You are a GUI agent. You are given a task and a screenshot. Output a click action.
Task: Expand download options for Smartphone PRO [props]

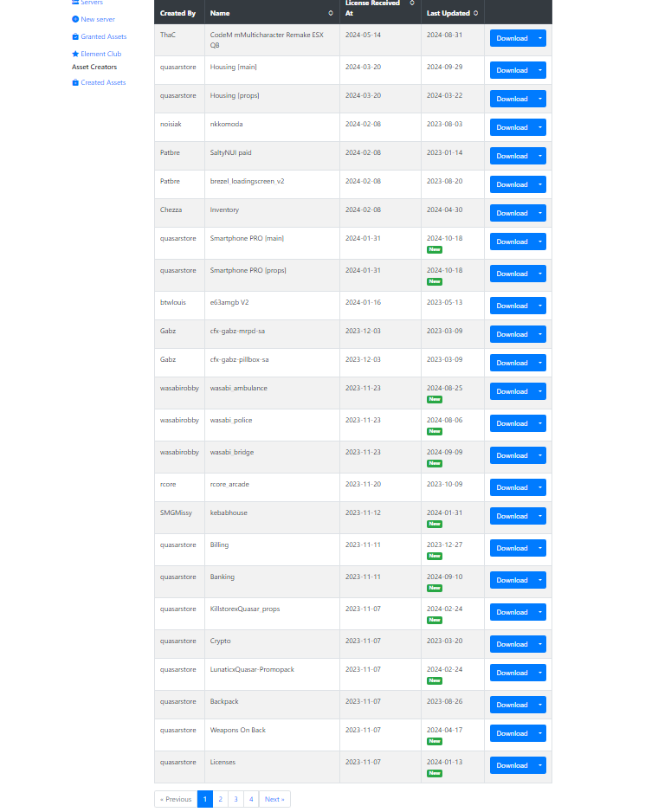[x=540, y=274]
